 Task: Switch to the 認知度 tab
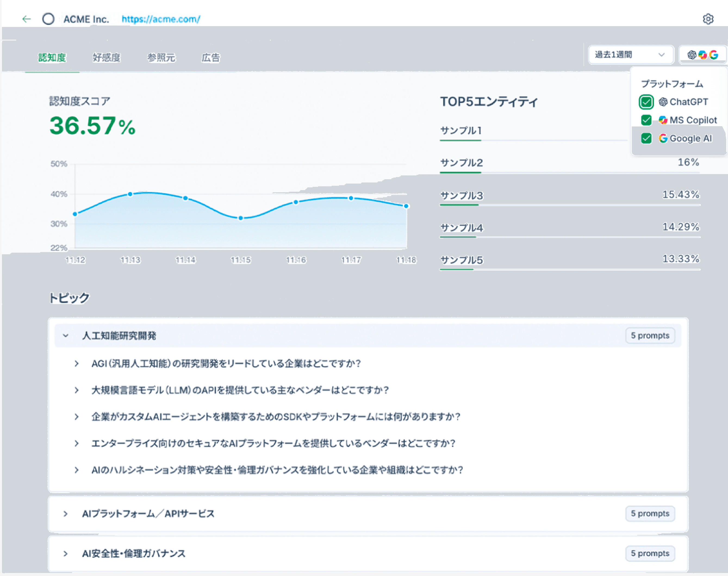(x=52, y=58)
